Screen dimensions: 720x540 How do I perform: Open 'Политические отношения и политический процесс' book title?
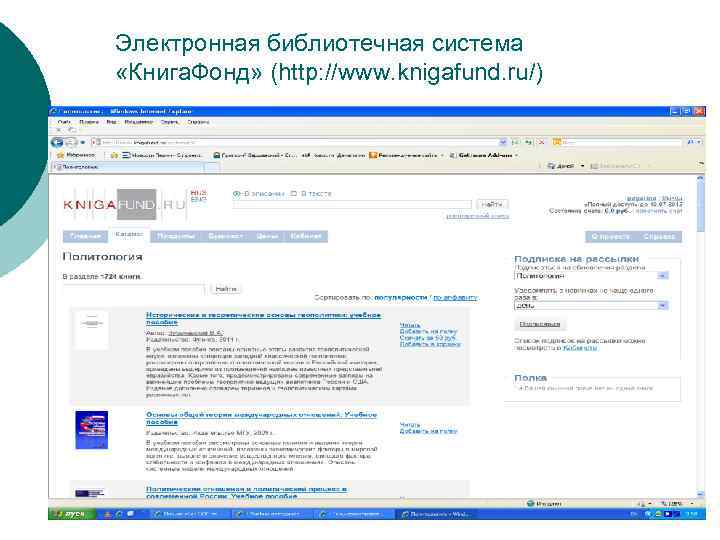coord(246,493)
